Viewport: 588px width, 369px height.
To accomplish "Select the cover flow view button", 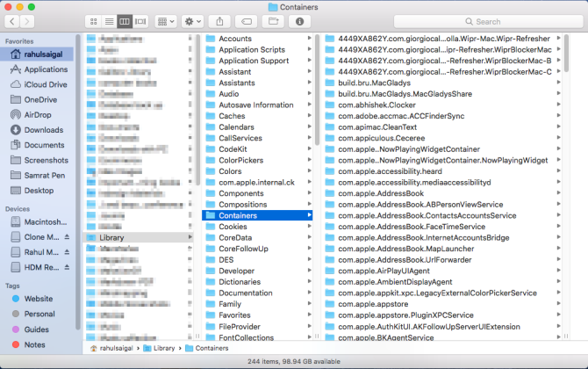I will 141,21.
